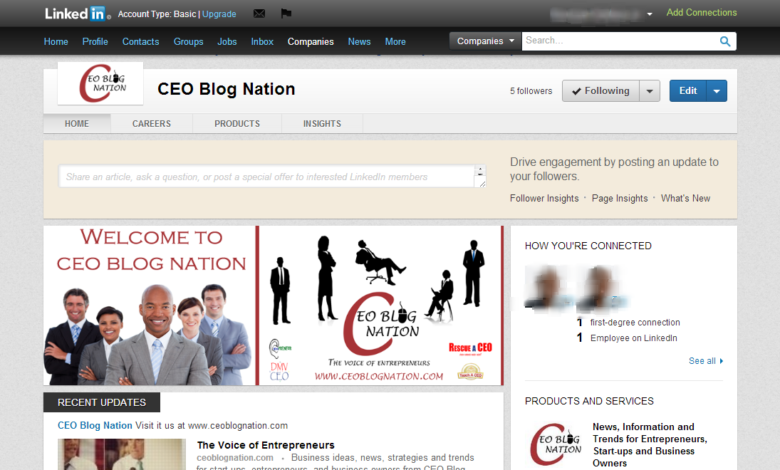The height and width of the screenshot is (470, 780).
Task: Click the CEO Blog Nation page title
Action: [226, 89]
